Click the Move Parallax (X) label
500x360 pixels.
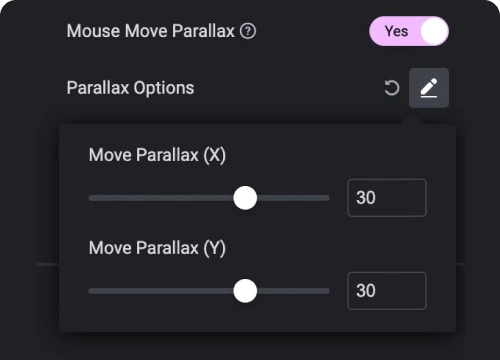point(157,155)
